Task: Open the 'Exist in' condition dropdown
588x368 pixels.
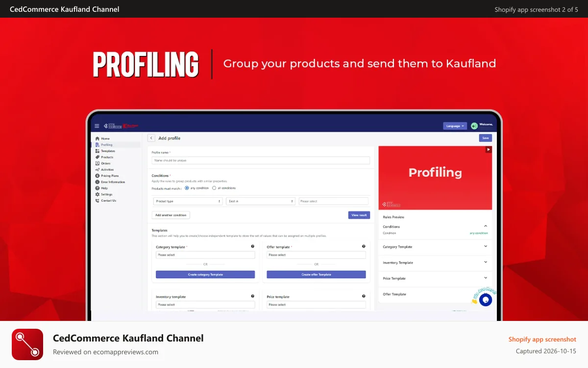Action: point(261,201)
